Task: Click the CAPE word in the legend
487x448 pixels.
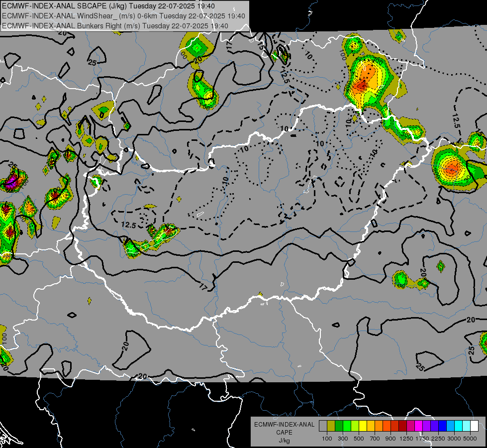Action: tap(284, 432)
